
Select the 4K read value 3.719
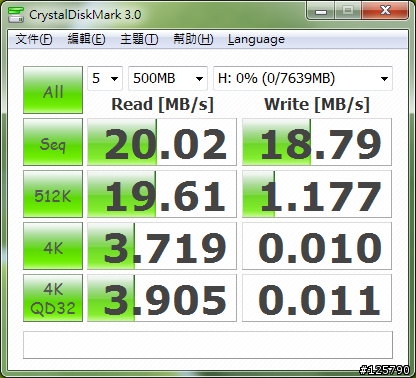(162, 246)
